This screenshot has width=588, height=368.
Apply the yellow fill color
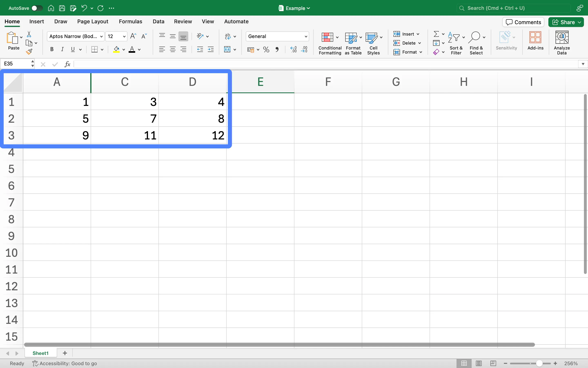tap(117, 49)
